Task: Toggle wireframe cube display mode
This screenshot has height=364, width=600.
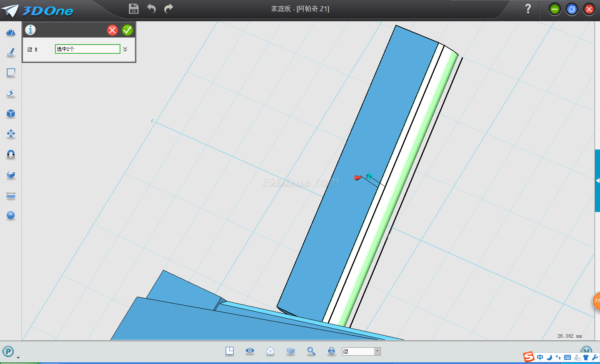Action: click(270, 351)
